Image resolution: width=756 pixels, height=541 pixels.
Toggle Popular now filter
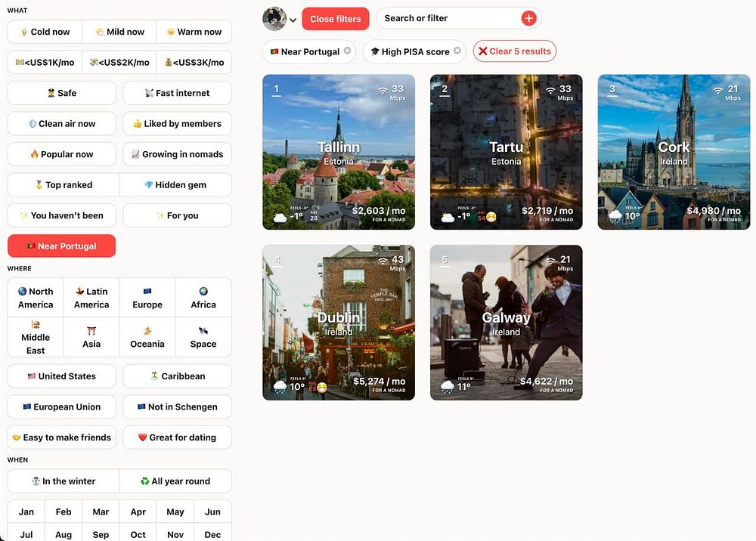[x=62, y=154]
